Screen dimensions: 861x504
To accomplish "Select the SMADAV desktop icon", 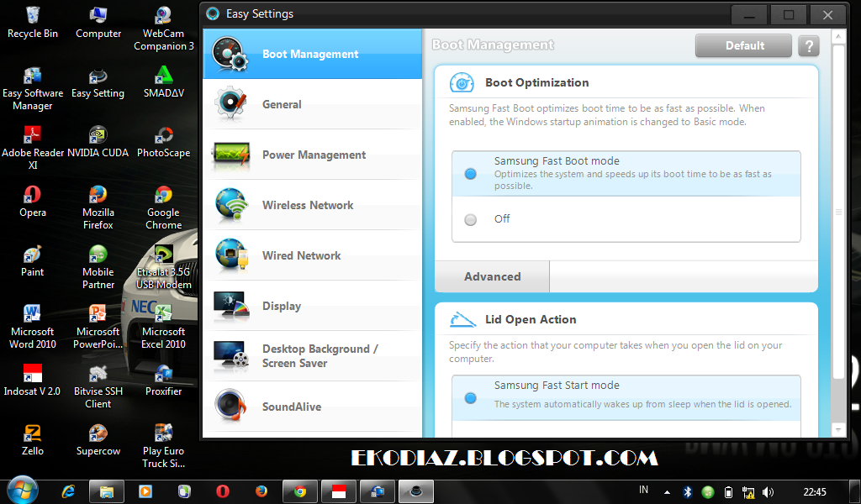I will click(x=164, y=83).
